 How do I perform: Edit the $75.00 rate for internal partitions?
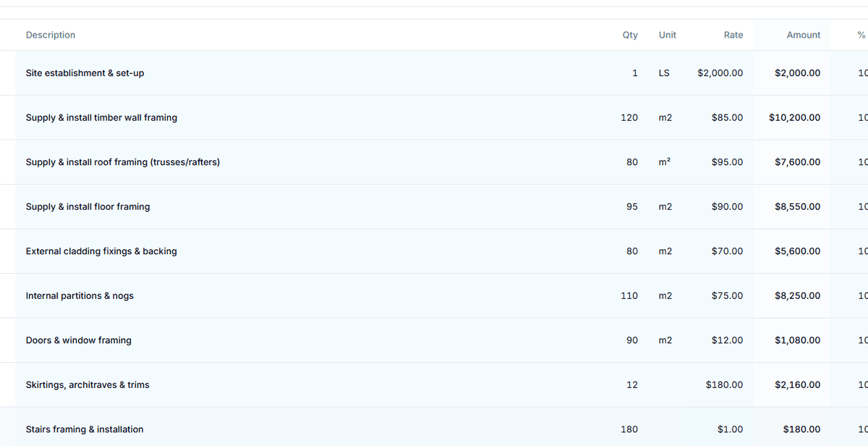click(726, 296)
